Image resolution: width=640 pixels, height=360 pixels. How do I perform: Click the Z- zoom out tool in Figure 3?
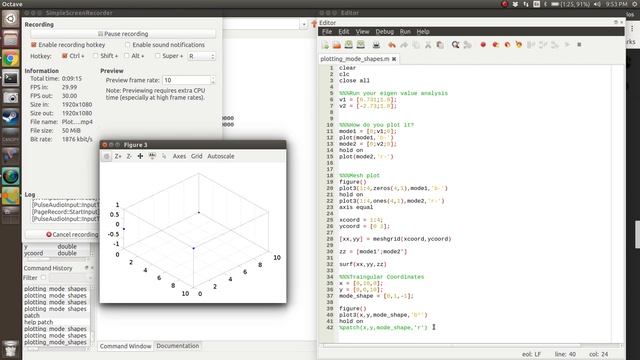[129, 156]
